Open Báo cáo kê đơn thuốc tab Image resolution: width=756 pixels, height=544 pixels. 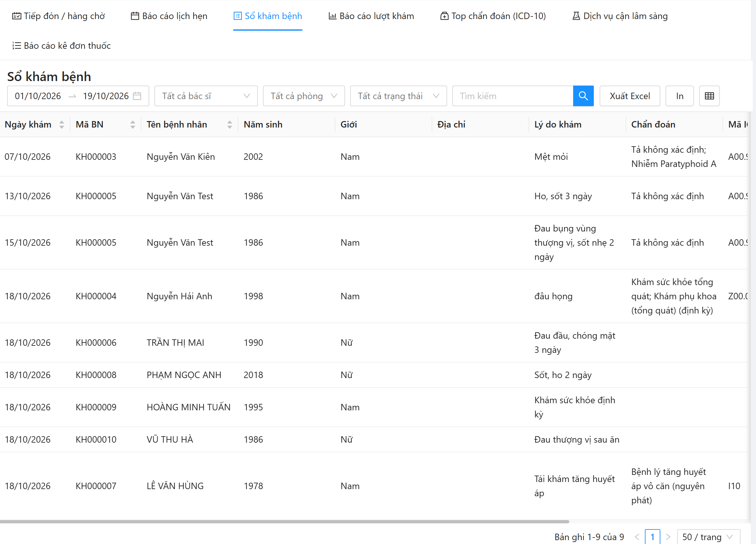[61, 46]
